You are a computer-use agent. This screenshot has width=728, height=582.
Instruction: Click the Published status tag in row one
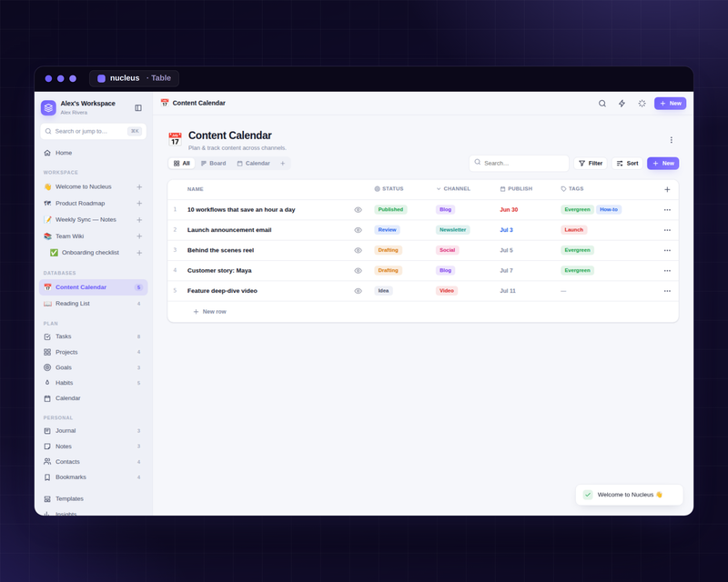coord(390,210)
